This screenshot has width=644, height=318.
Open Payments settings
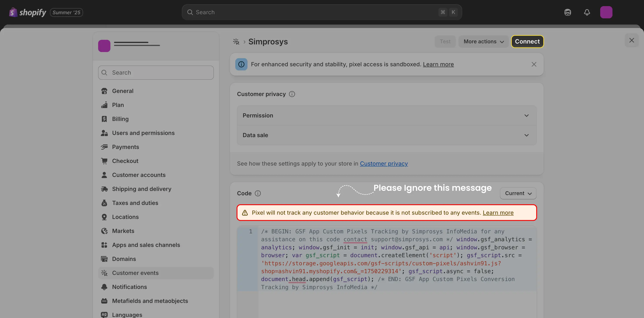(156, 147)
